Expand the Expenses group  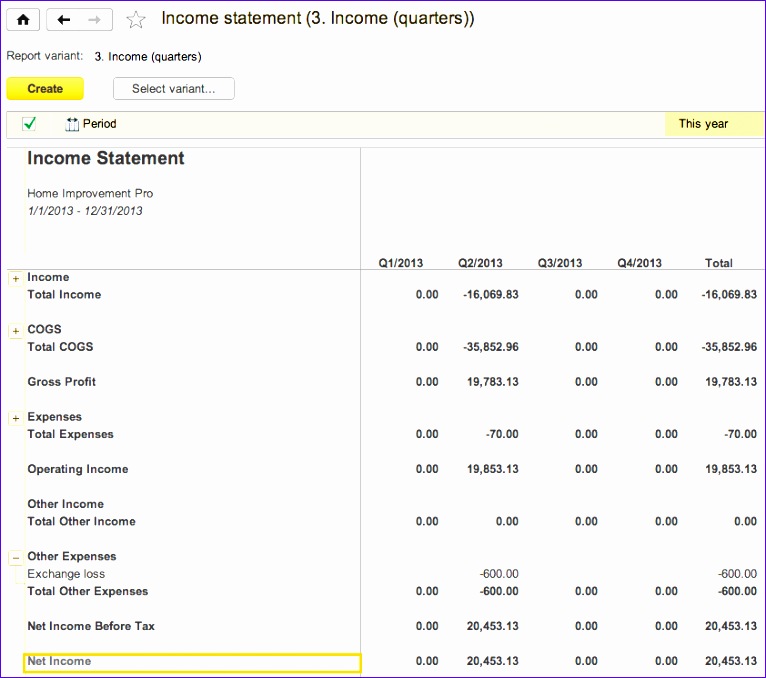pos(16,418)
